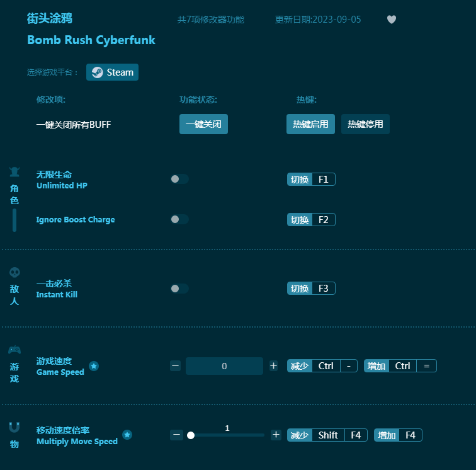The width and height of the screenshot is (476, 470).
Task: Select the enemy skull category icon
Action: pos(14,272)
